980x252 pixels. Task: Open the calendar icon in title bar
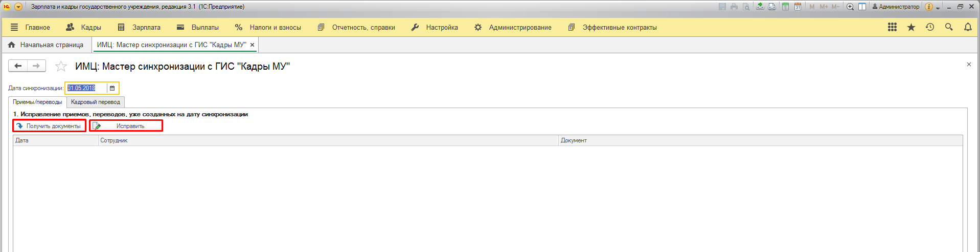[797, 7]
